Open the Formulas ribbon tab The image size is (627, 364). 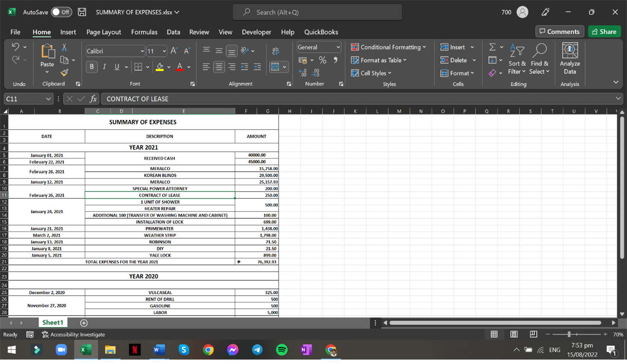pos(144,32)
